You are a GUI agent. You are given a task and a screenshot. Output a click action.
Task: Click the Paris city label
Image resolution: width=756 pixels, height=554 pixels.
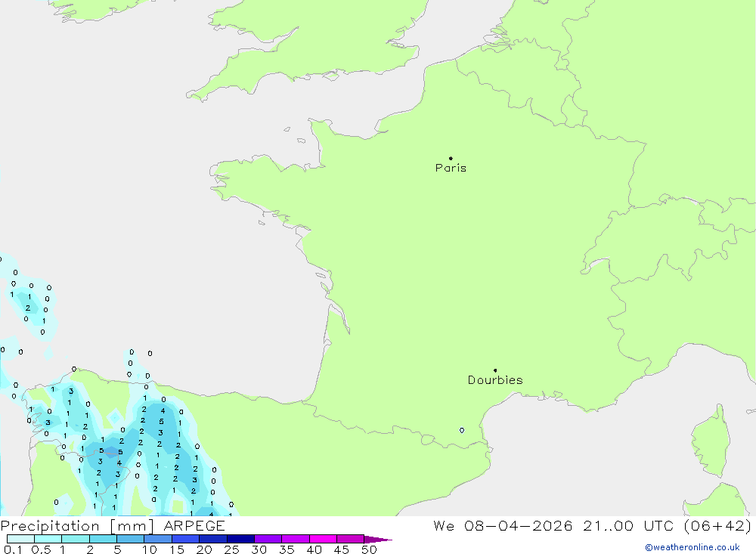point(451,168)
